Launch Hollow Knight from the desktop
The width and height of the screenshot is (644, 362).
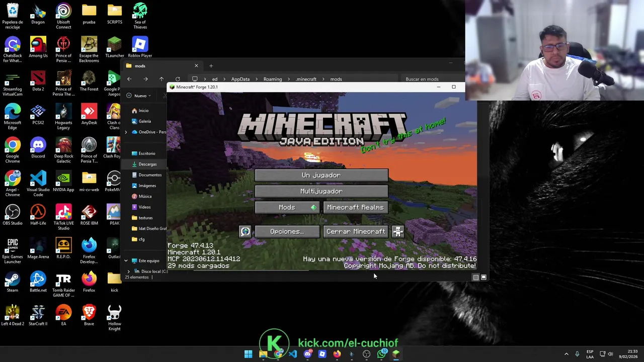114,318
